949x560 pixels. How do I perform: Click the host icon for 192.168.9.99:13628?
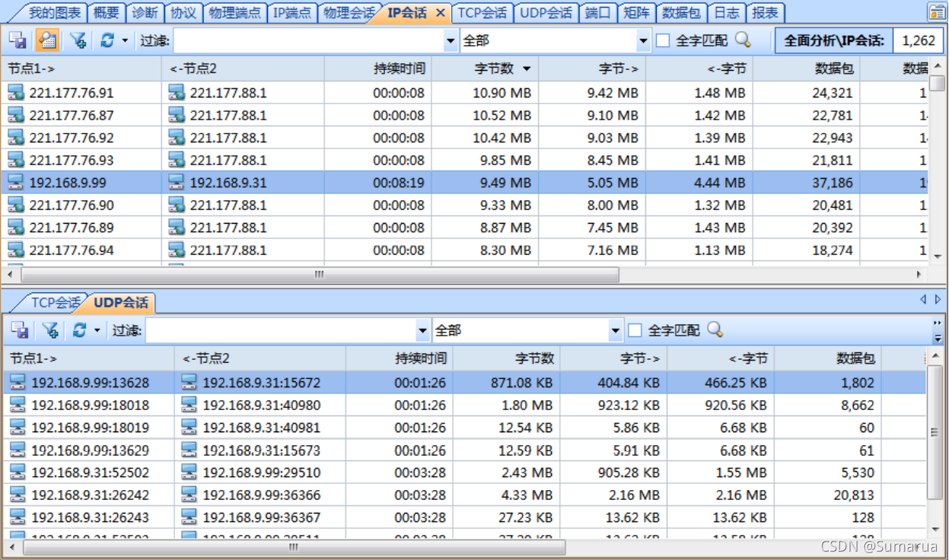pos(18,383)
